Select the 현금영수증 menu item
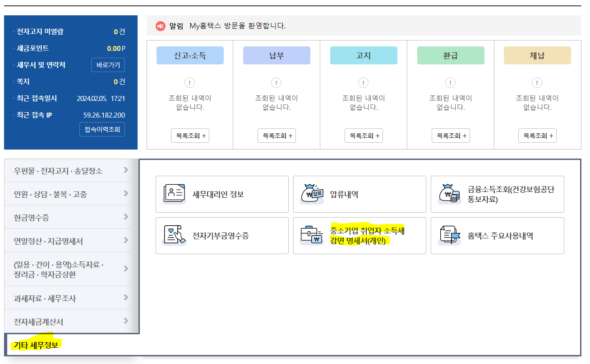Viewport: 590px width, 364px height. point(71,218)
